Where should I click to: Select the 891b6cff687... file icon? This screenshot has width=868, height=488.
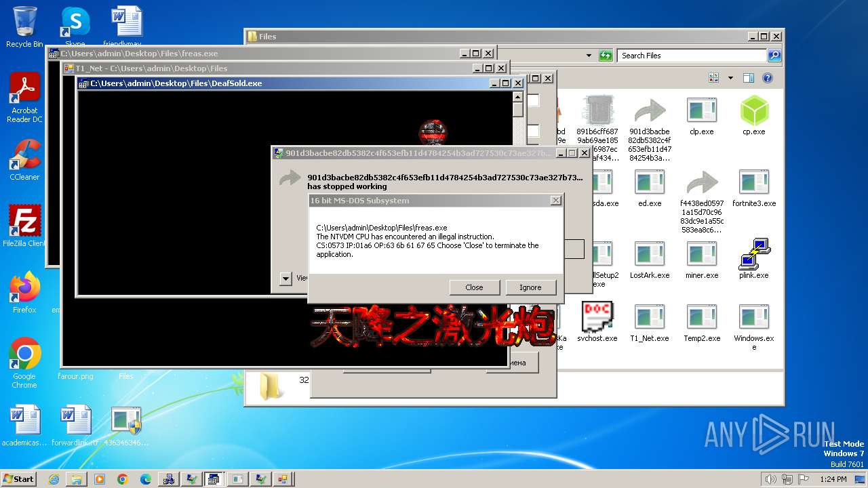click(597, 128)
